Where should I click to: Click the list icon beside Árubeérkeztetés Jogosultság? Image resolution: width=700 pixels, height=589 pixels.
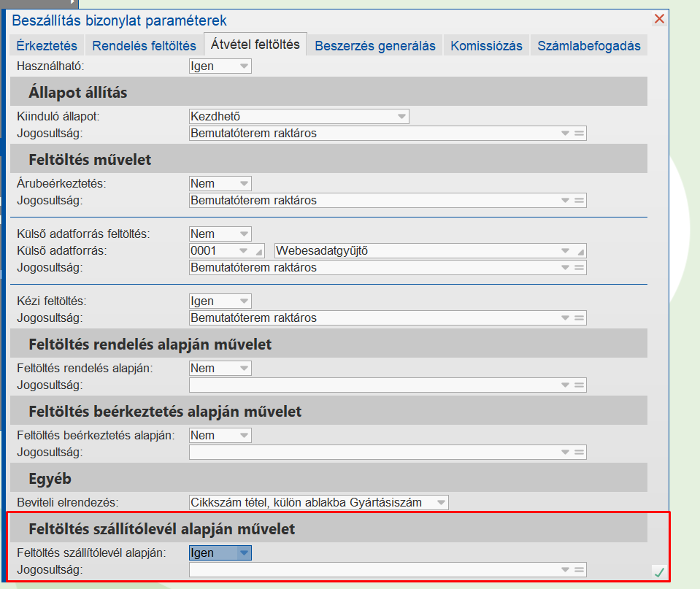579,201
